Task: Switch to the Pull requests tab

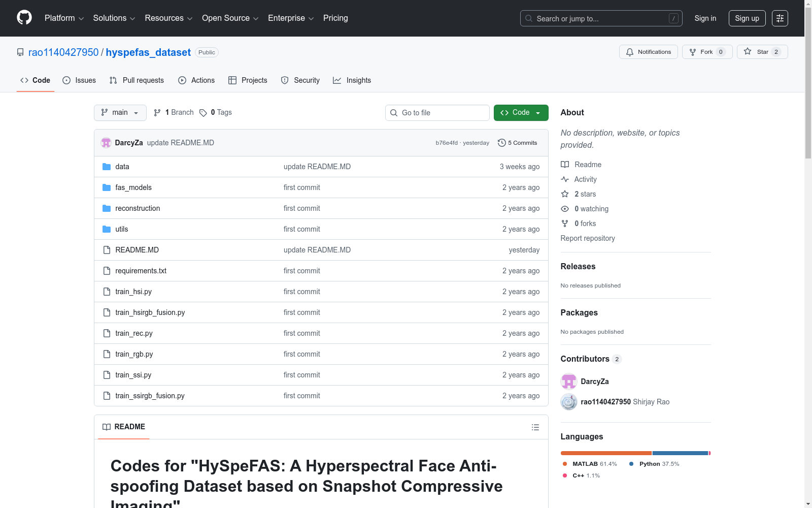Action: click(x=137, y=80)
